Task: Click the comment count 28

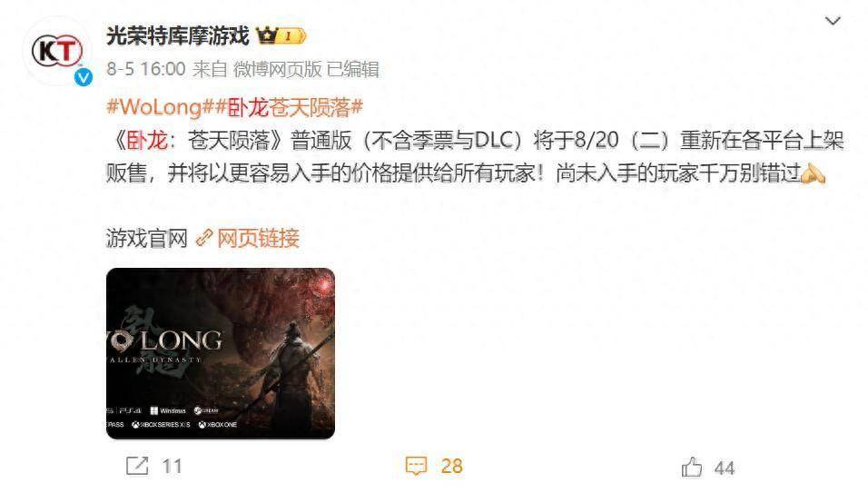Action: (x=452, y=467)
